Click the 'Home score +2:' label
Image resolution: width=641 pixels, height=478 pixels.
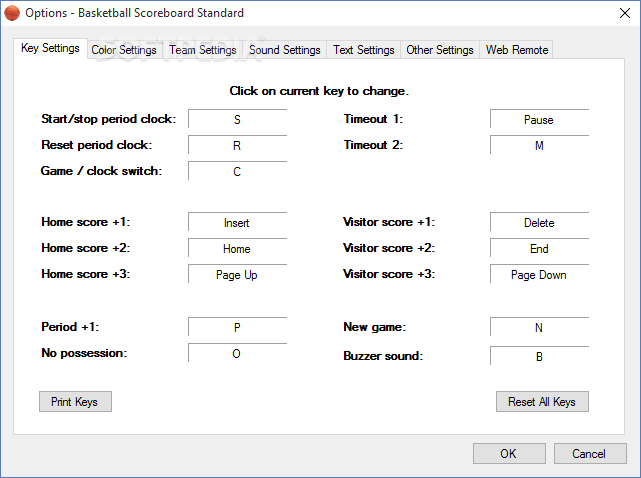tap(85, 248)
